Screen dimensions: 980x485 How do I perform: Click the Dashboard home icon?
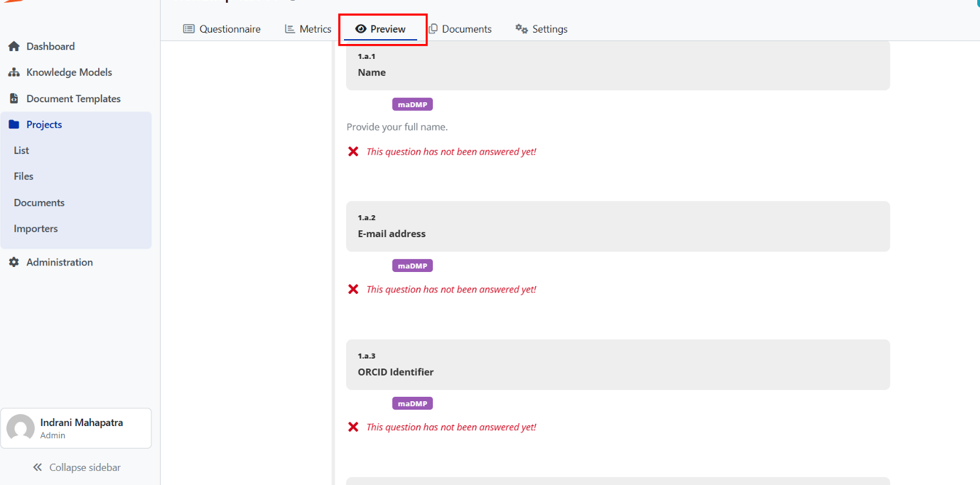coord(14,47)
